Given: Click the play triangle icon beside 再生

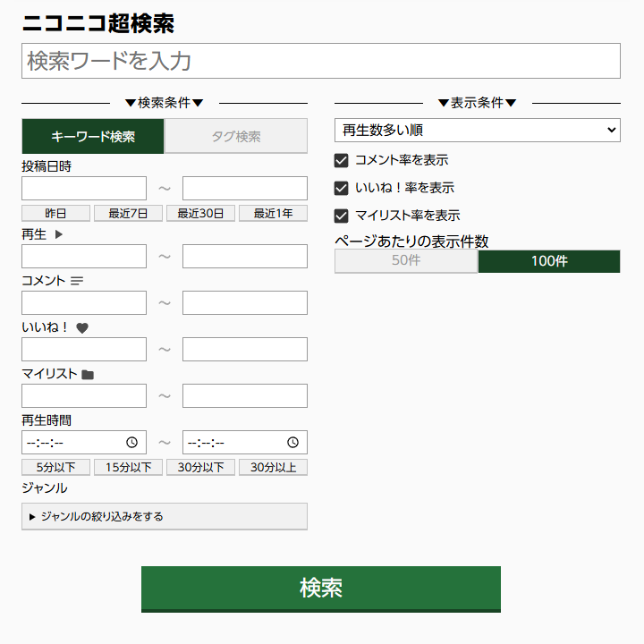Looking at the screenshot, I should [x=59, y=234].
